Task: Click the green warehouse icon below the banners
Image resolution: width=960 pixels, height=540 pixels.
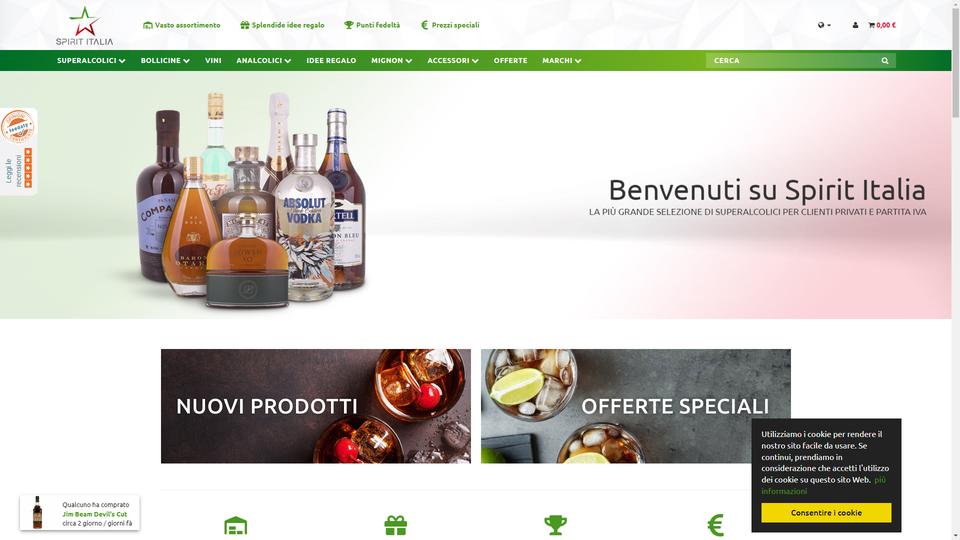Action: coord(236,526)
